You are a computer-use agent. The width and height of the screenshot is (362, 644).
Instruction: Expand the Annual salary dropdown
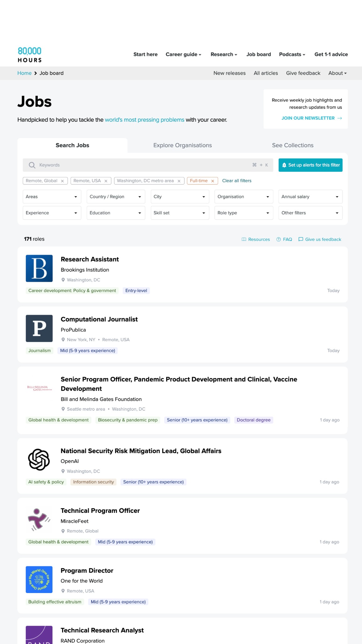coord(310,197)
